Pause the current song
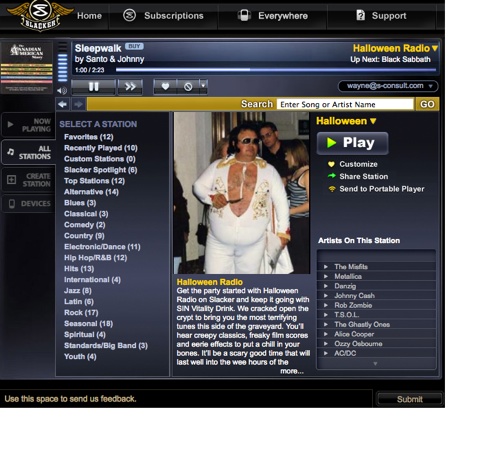The width and height of the screenshot is (500, 456). [94, 87]
